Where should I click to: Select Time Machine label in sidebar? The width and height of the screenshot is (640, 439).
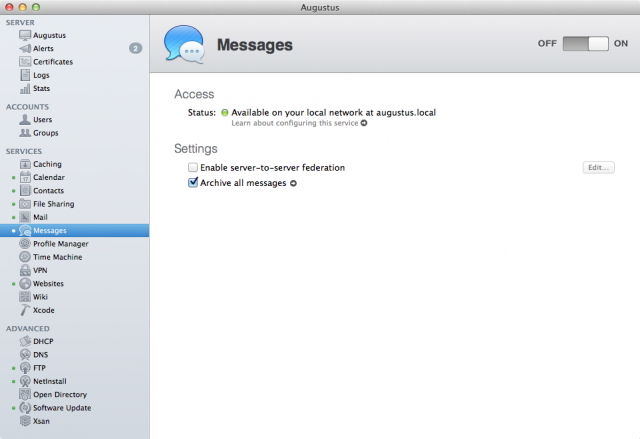[58, 257]
